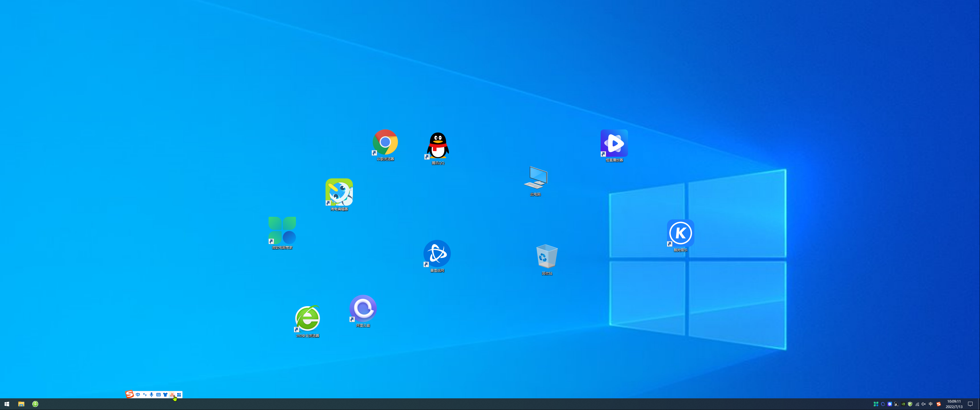Click the muted volume tray icon
The height and width of the screenshot is (410, 980).
924,404
